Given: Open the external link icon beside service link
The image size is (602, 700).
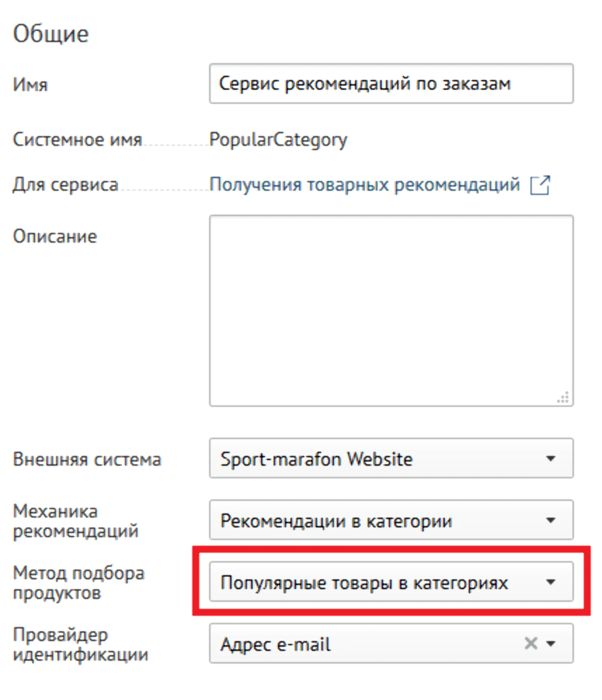Looking at the screenshot, I should 540,185.
